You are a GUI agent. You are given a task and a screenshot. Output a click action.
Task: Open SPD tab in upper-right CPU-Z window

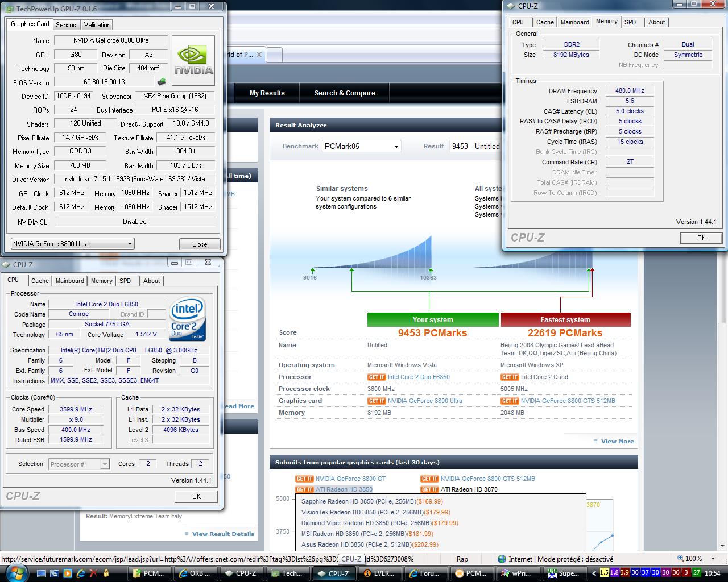[x=630, y=22]
